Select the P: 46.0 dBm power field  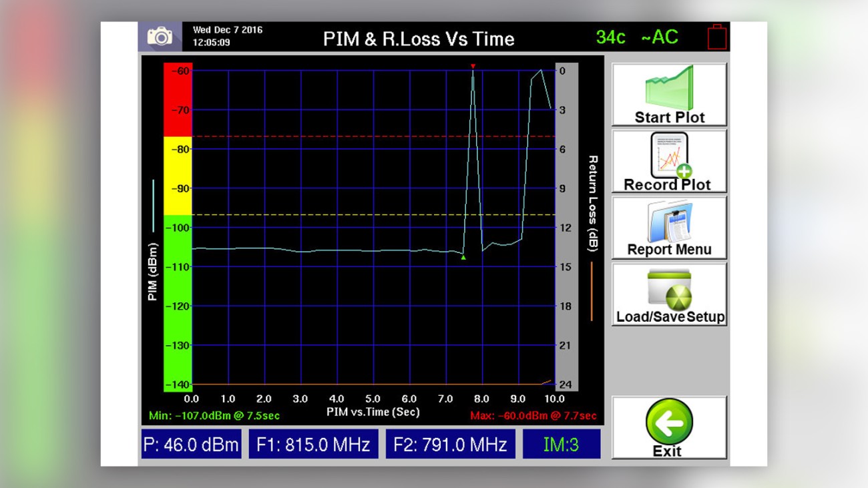point(192,445)
